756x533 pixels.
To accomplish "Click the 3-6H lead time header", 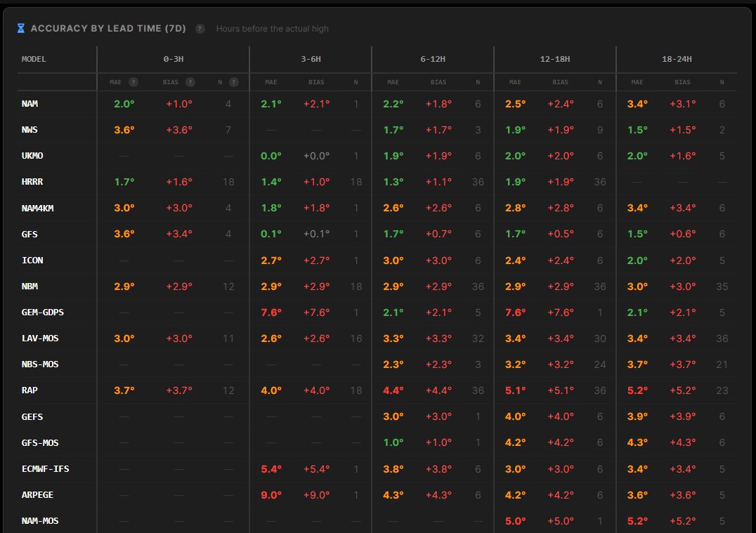I will click(311, 59).
